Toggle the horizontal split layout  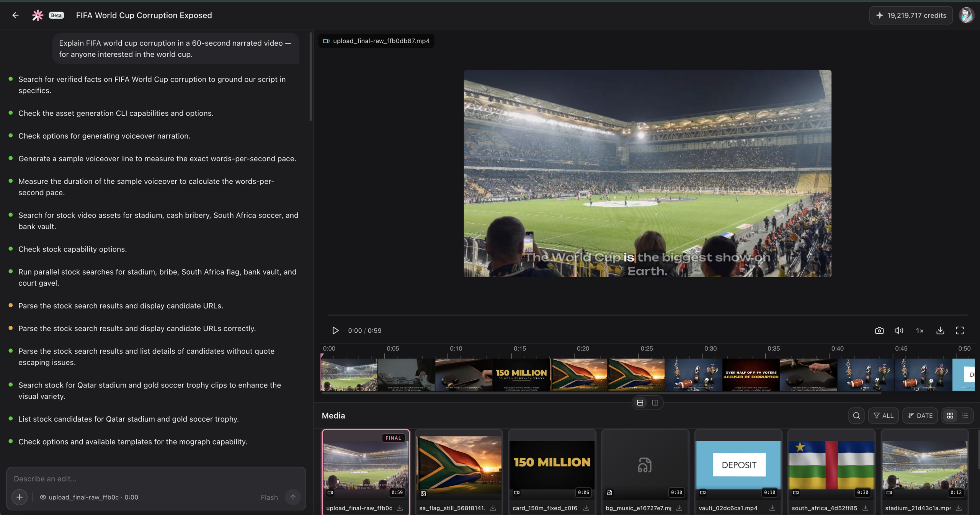640,402
